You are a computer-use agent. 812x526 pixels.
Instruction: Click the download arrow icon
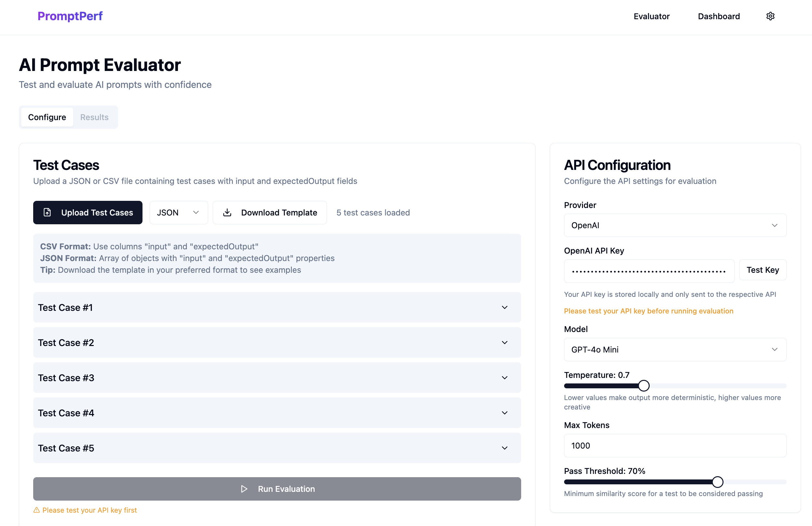coord(227,212)
